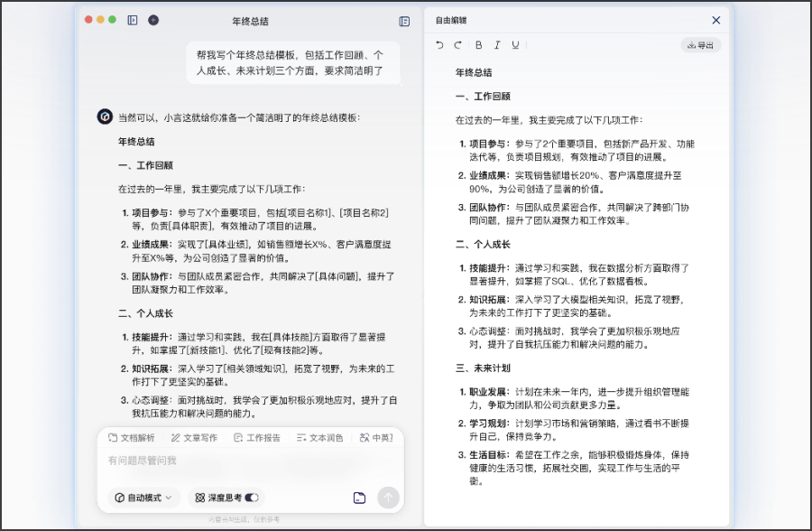
Task: Close the 自由编辑 editing panel
Action: pyautogui.click(x=715, y=20)
